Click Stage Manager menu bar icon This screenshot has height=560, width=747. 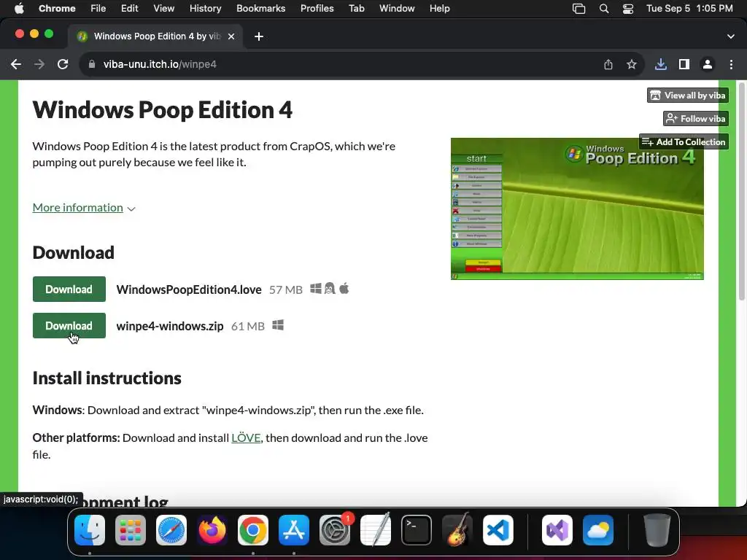578,9
